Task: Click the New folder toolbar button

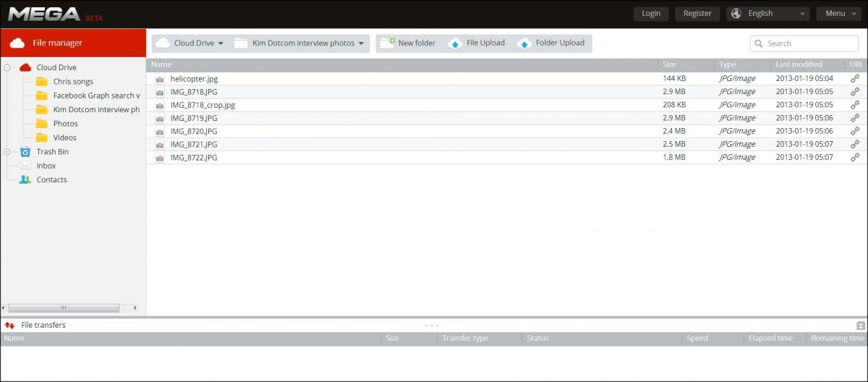Action: pos(408,43)
